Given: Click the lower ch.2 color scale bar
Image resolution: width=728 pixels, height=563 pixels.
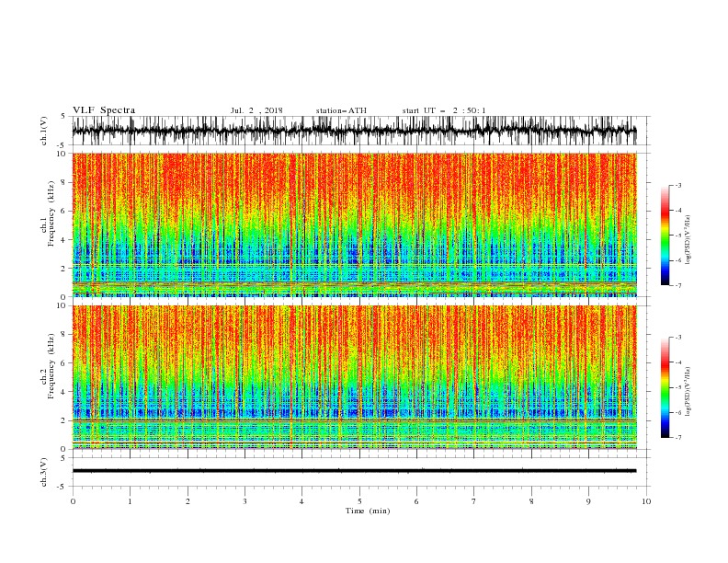Looking at the screenshot, I should [x=665, y=387].
